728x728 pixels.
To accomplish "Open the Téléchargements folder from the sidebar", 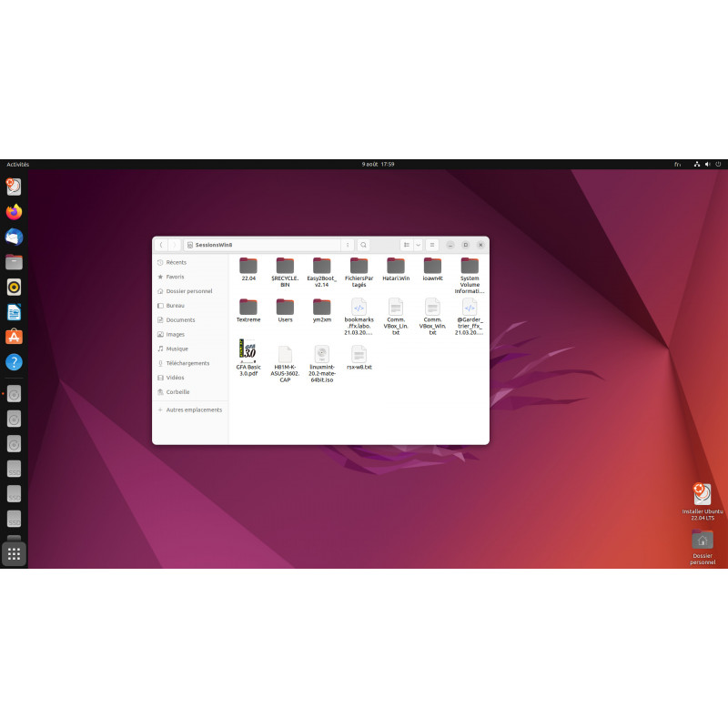I will 185,363.
